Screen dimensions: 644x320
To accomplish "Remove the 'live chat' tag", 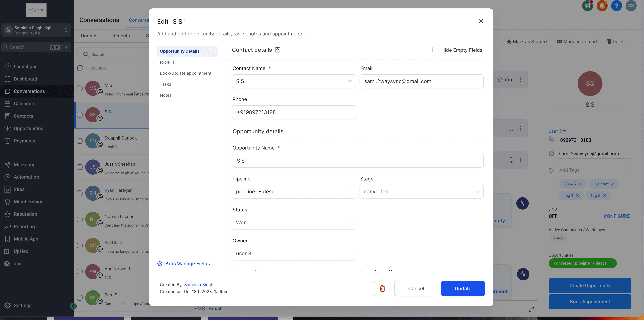I will 612,184.
